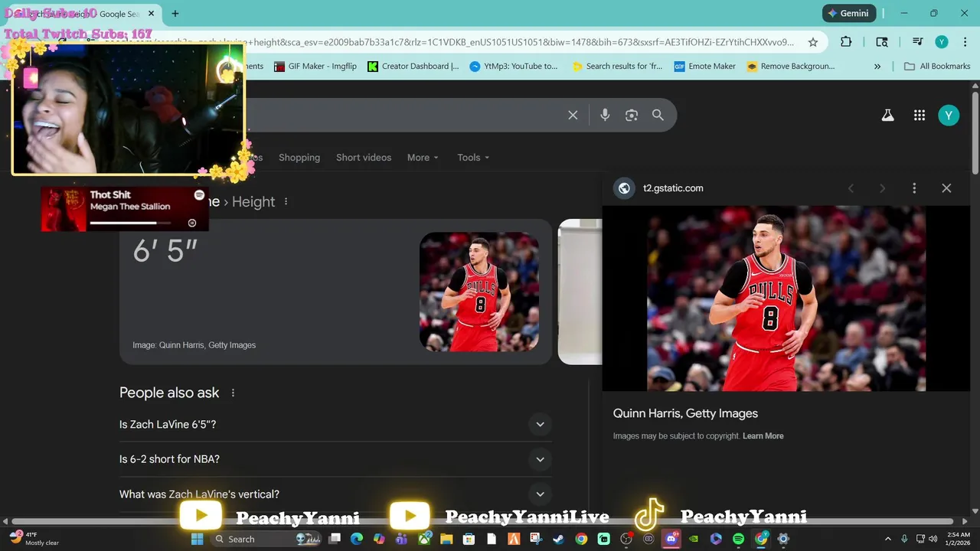Screen dimensions: 980x551
Task: Open Discord from the taskbar
Action: (x=671, y=539)
